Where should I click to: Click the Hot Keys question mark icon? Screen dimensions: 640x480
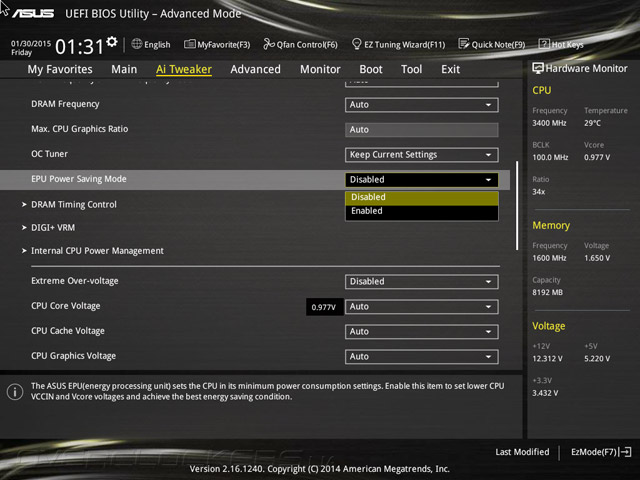[x=544, y=44]
